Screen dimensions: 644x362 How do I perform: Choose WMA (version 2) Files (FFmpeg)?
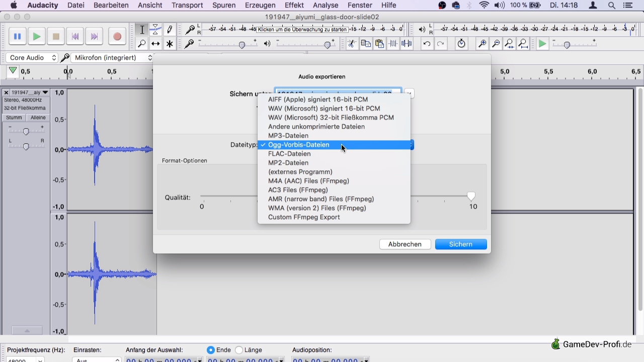334,208
